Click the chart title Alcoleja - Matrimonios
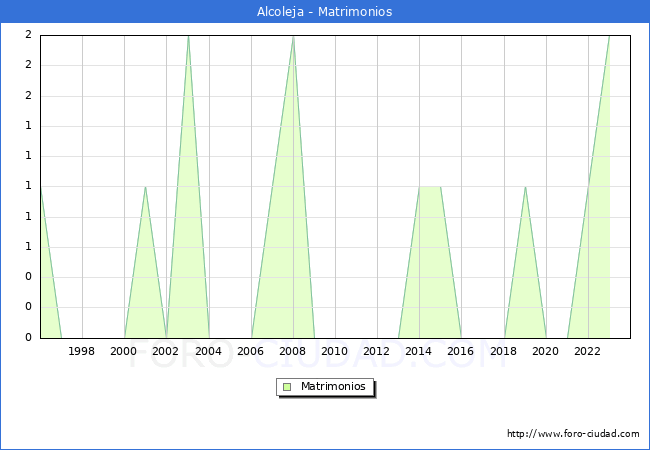 [x=325, y=12]
